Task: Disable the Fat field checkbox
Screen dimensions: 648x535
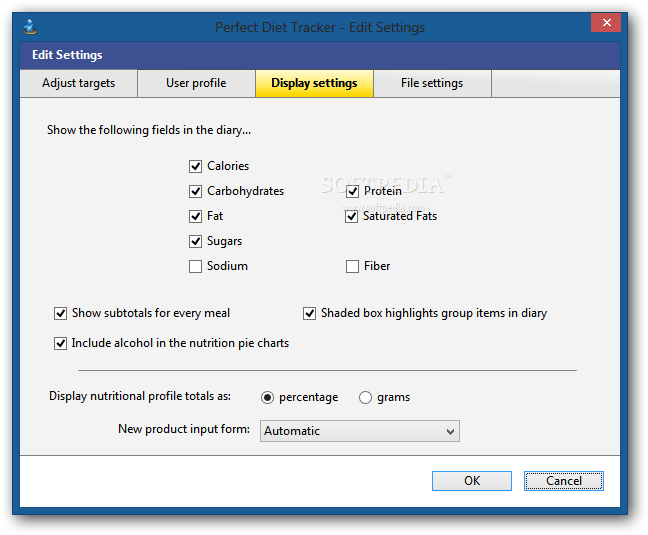Action: 195,216
